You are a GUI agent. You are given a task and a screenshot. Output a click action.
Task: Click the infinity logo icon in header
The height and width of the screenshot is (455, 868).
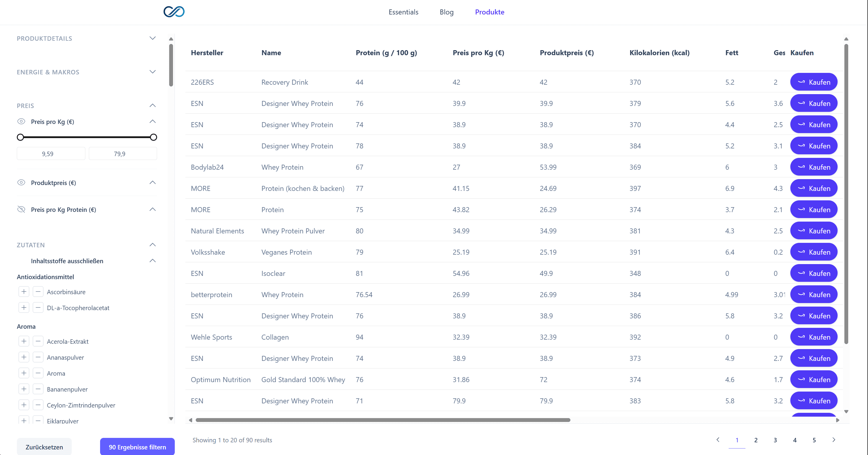tap(174, 12)
